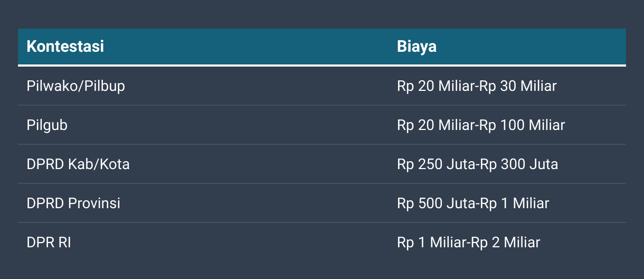
Task: Select the Rp 500 Juta-Rp 1 Miliar cost
Action: click(x=473, y=203)
